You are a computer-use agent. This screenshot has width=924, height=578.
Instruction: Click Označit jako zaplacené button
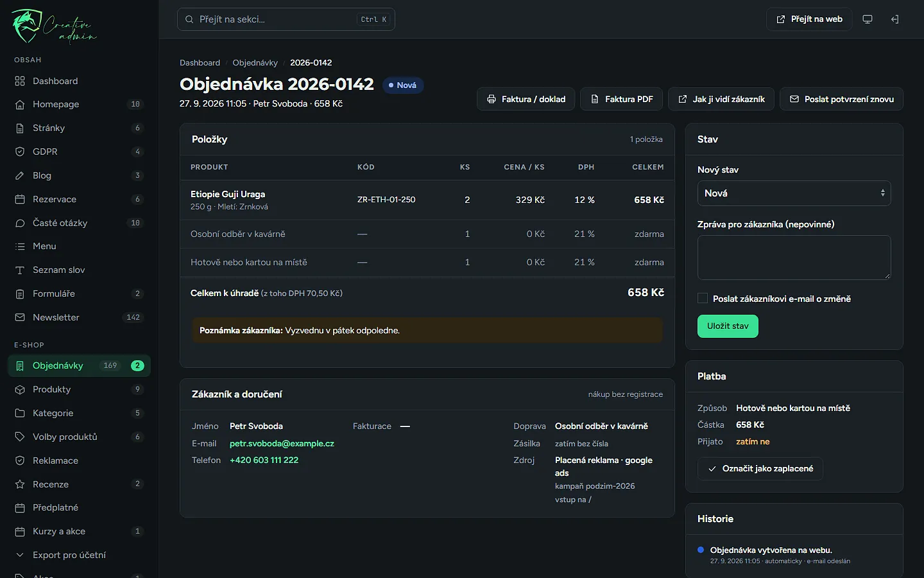(x=760, y=469)
